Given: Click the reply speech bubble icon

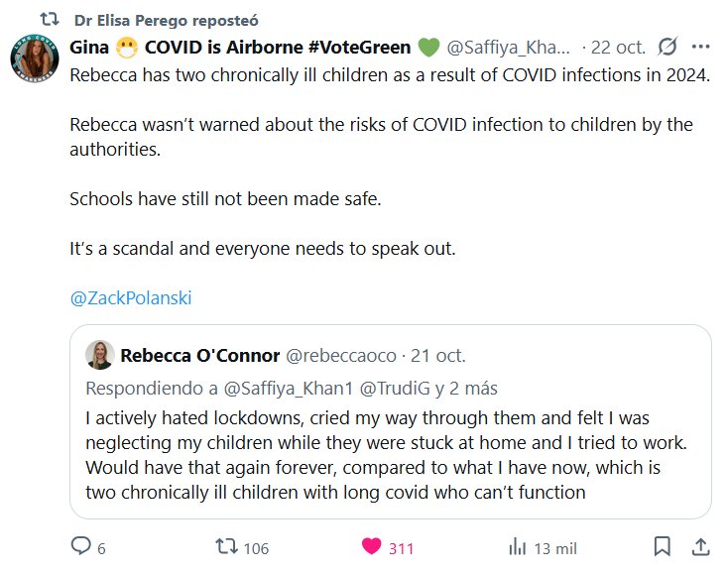Looking at the screenshot, I should (x=80, y=546).
